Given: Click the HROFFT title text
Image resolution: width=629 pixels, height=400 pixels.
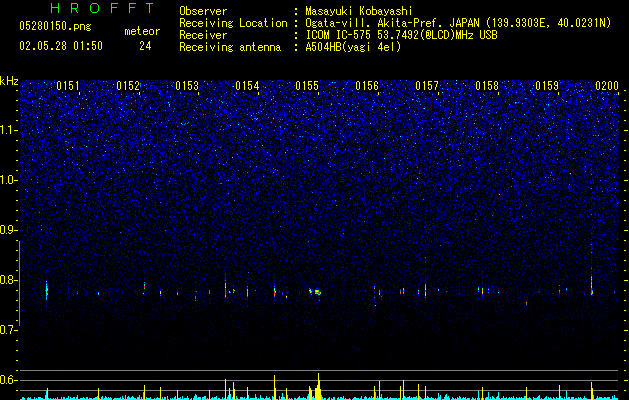Looking at the screenshot, I should pos(102,8).
